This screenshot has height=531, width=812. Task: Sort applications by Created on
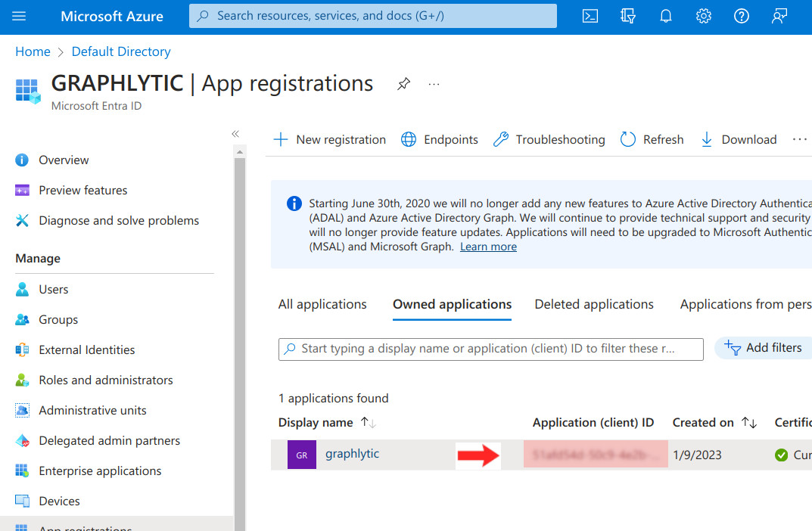point(749,423)
